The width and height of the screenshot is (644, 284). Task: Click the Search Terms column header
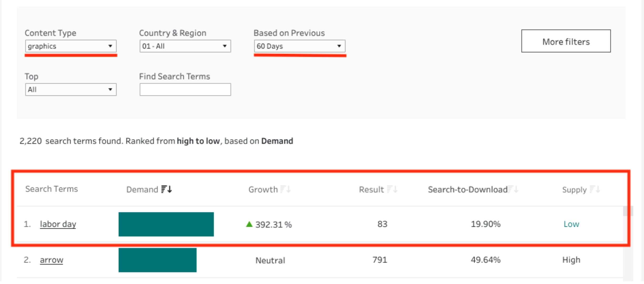[52, 189]
